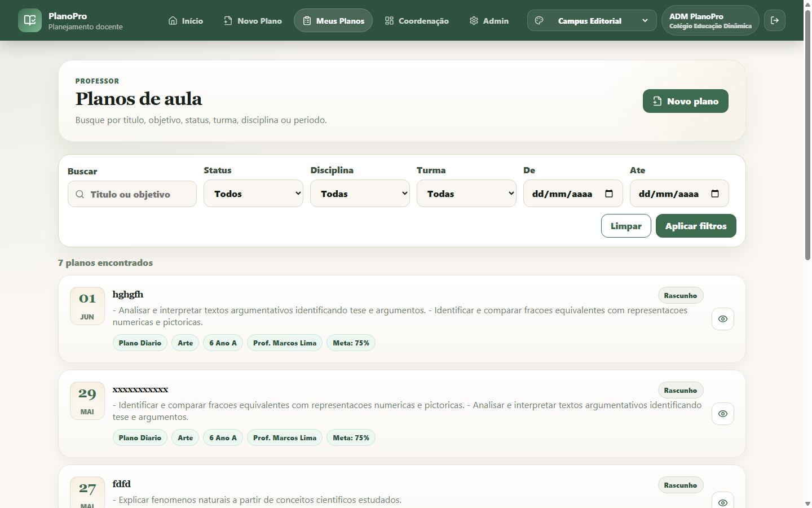The width and height of the screenshot is (812, 508).
Task: Click the magnifier icon in search box
Action: 80,194
